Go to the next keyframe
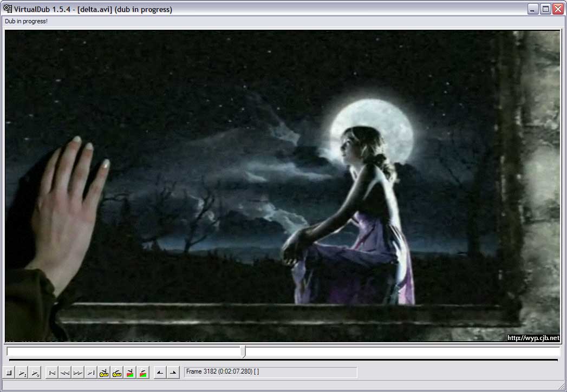 [x=117, y=373]
